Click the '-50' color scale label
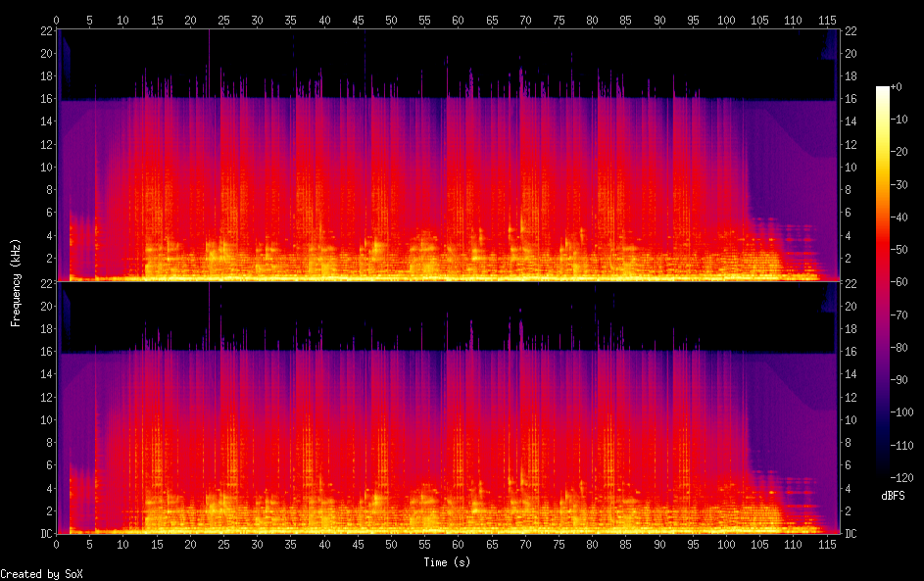This screenshot has height=581, width=924. (x=899, y=249)
